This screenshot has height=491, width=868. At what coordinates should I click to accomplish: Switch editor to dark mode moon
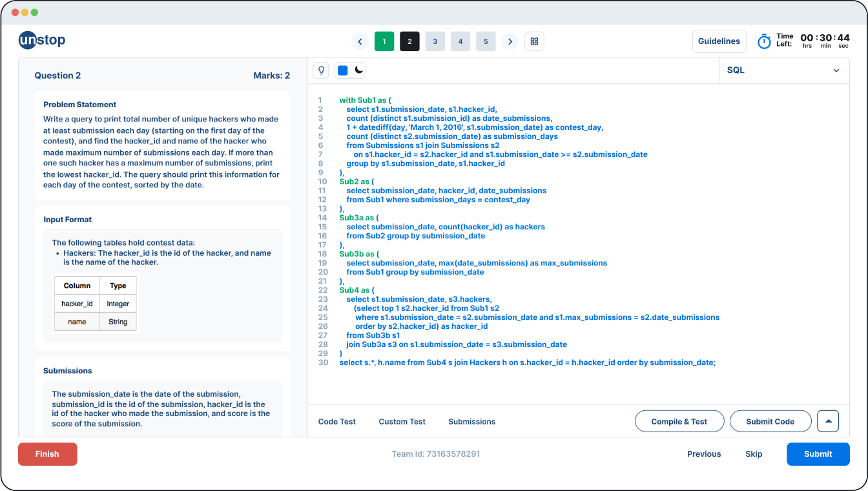(359, 70)
